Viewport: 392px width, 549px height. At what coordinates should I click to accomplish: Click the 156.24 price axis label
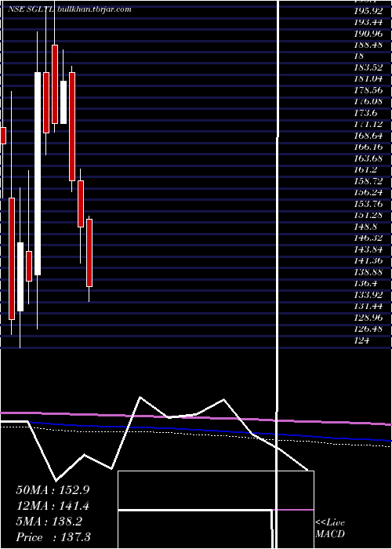click(x=368, y=193)
